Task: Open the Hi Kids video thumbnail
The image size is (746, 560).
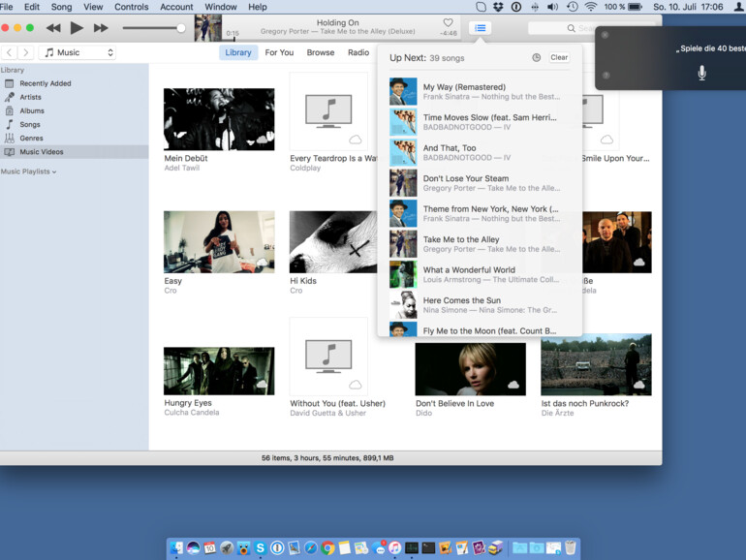Action: (333, 241)
